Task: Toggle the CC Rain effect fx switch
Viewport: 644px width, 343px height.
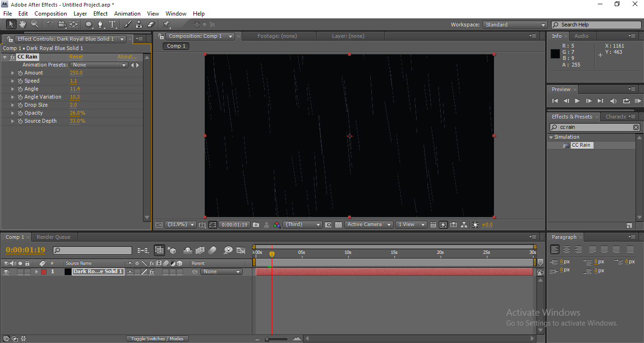Action: tap(12, 57)
